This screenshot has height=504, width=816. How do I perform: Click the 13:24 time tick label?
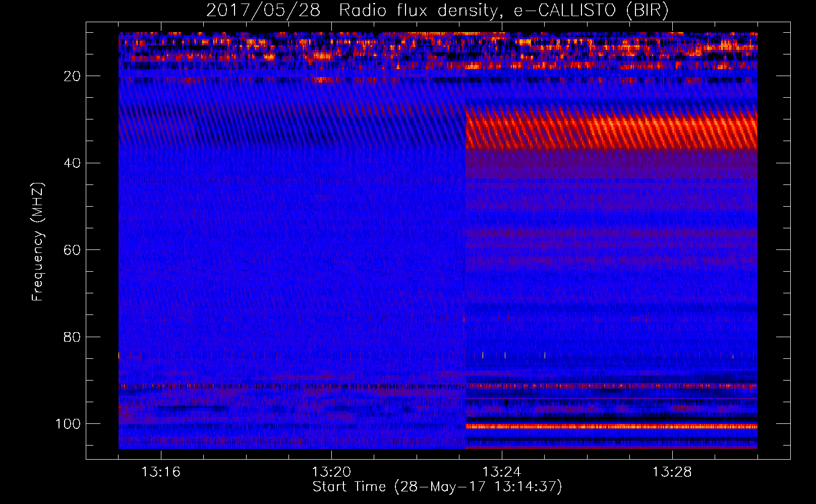[502, 472]
